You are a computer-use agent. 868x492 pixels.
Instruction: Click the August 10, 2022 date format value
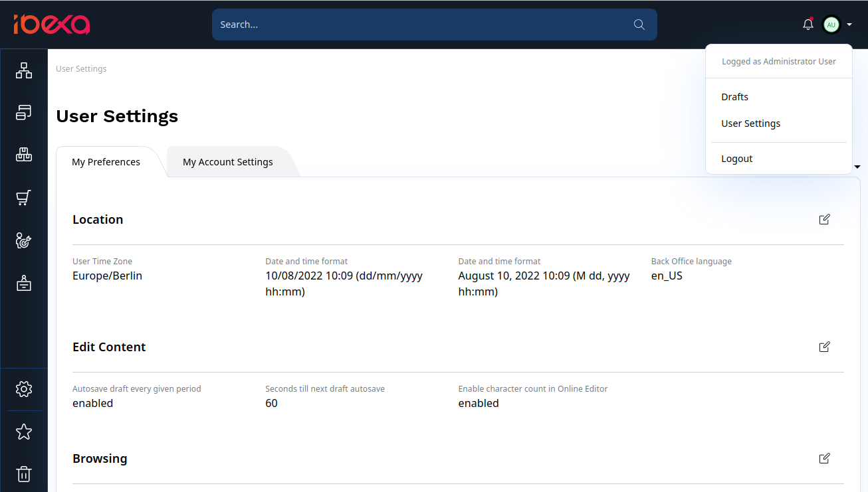coord(544,284)
